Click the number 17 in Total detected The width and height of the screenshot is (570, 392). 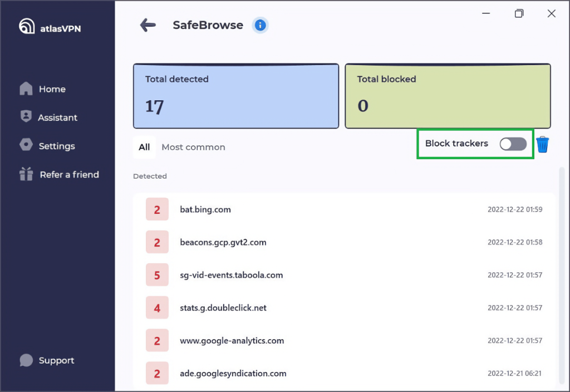[x=155, y=106]
